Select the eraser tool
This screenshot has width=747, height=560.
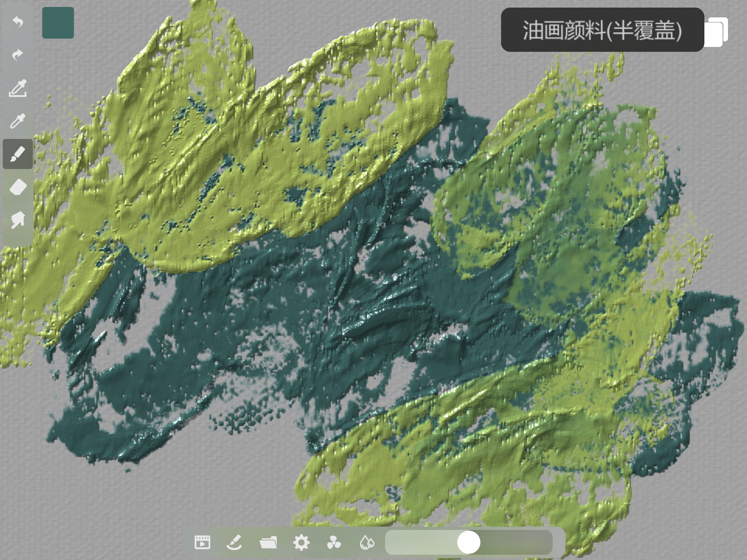point(18,187)
